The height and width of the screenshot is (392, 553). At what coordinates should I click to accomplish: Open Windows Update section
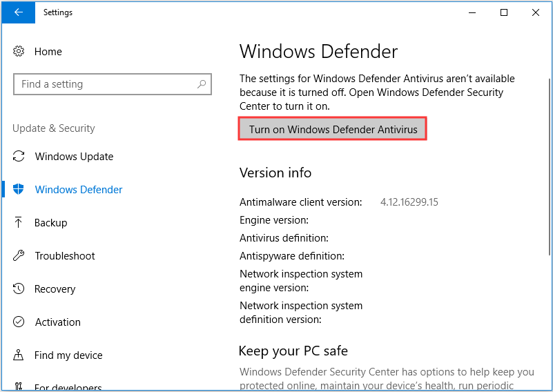[x=74, y=157]
